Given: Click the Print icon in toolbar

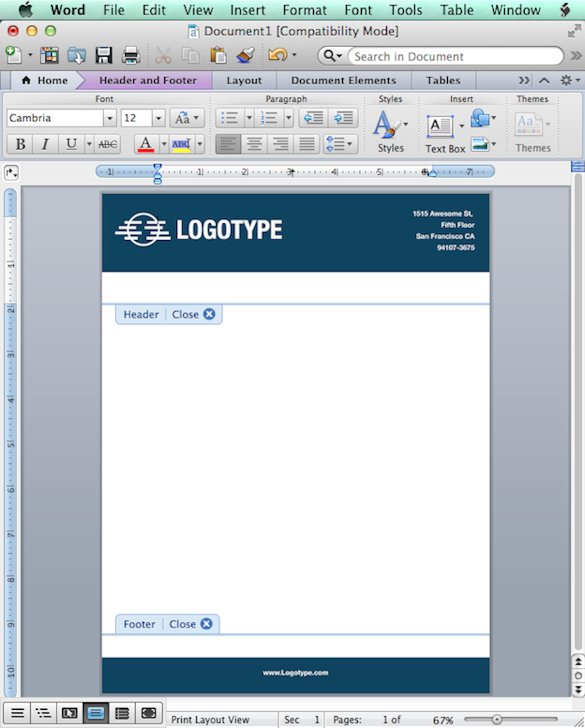Looking at the screenshot, I should point(131,56).
